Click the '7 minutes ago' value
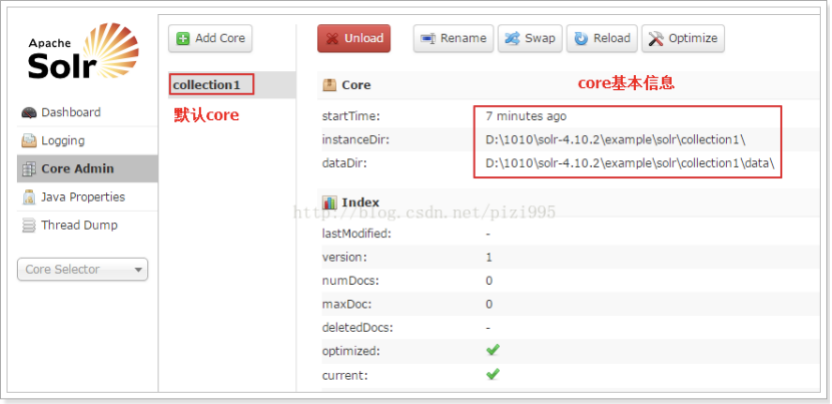 [x=526, y=116]
